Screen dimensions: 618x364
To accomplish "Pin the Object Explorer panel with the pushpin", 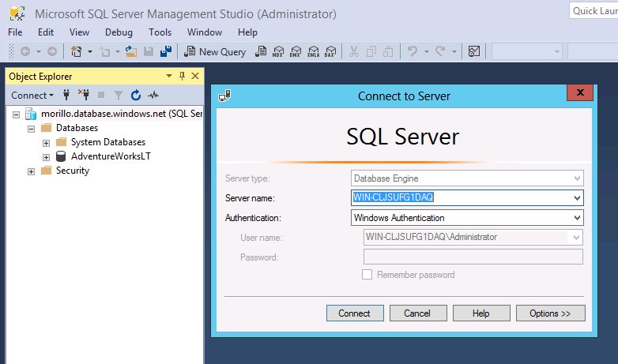I will point(182,76).
